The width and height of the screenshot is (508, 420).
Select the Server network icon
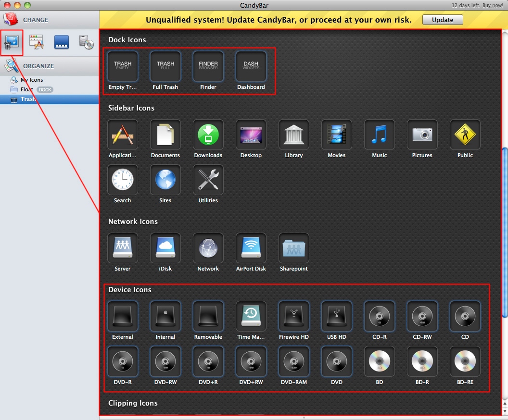(123, 248)
